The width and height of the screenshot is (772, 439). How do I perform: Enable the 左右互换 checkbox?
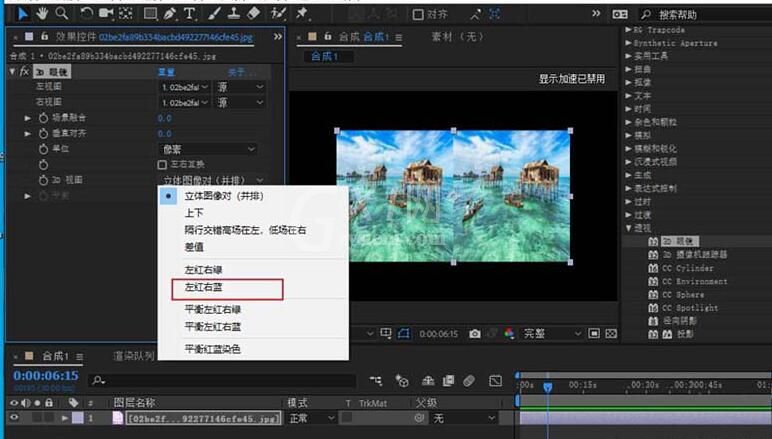click(162, 164)
